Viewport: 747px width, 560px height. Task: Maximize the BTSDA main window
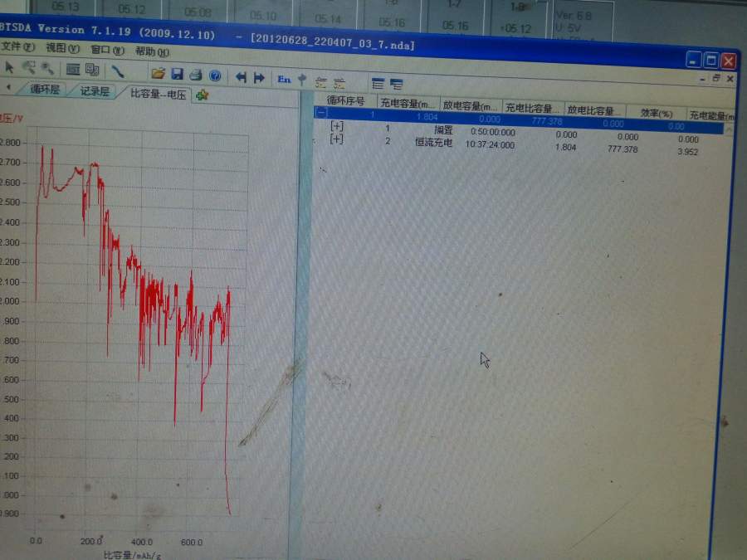[710, 60]
